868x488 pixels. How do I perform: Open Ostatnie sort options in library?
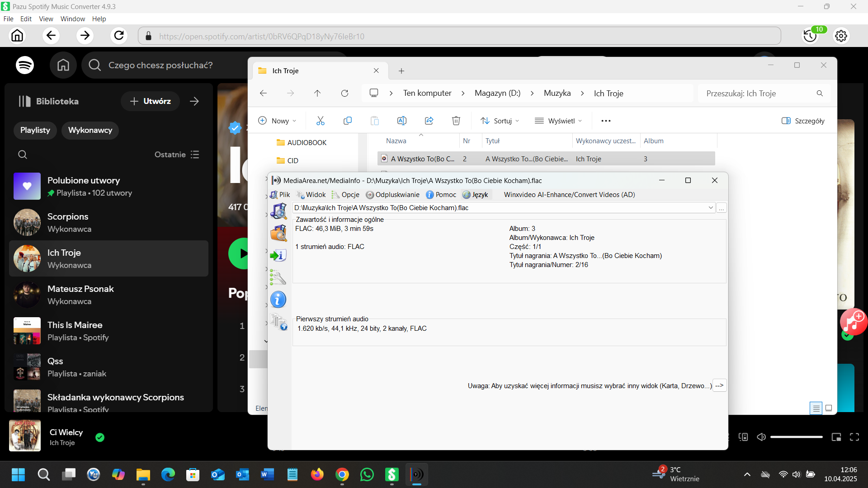(177, 155)
